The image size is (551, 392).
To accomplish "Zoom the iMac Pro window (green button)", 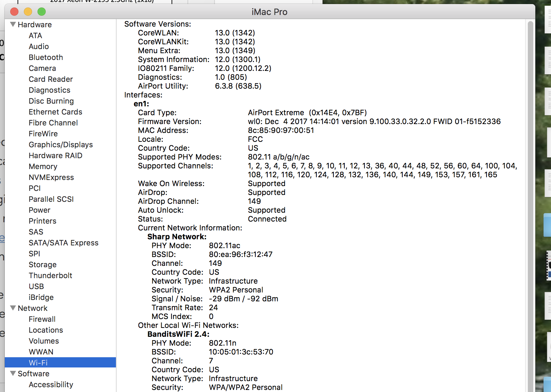I will [x=42, y=12].
